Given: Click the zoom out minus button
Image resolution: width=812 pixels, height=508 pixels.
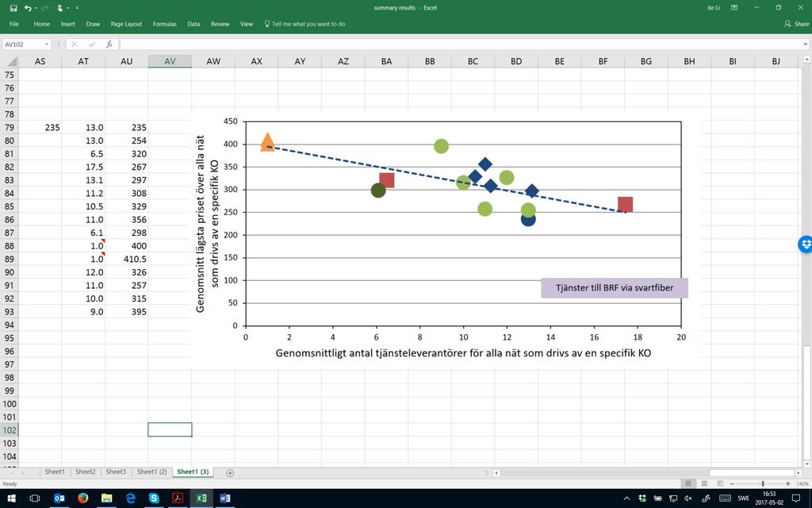Looking at the screenshot, I should [732, 483].
